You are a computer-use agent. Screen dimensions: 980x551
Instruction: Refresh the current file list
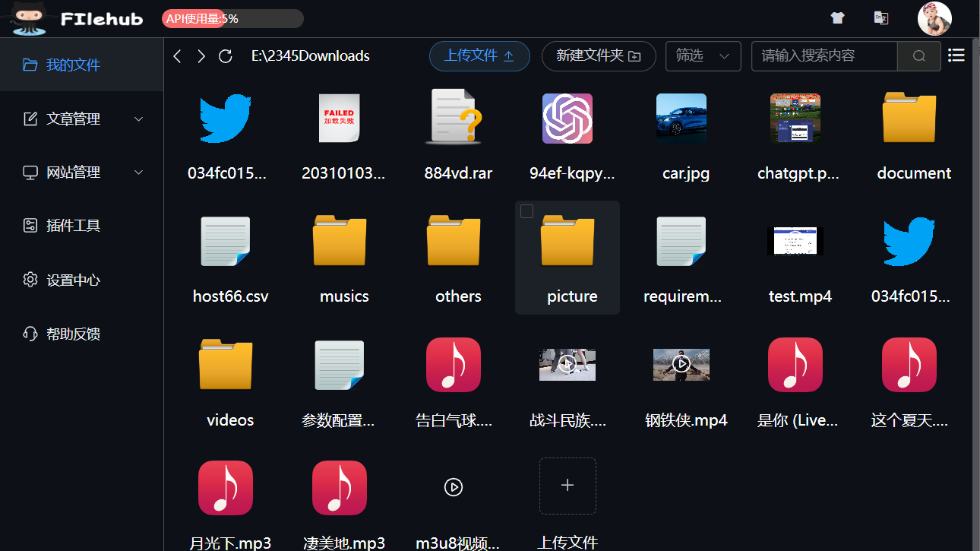click(x=225, y=55)
